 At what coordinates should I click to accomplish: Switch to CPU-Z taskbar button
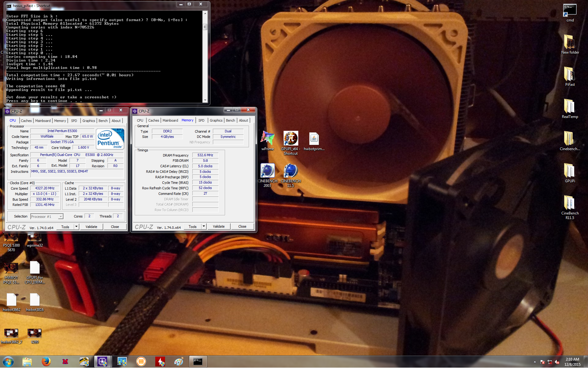tap(102, 362)
